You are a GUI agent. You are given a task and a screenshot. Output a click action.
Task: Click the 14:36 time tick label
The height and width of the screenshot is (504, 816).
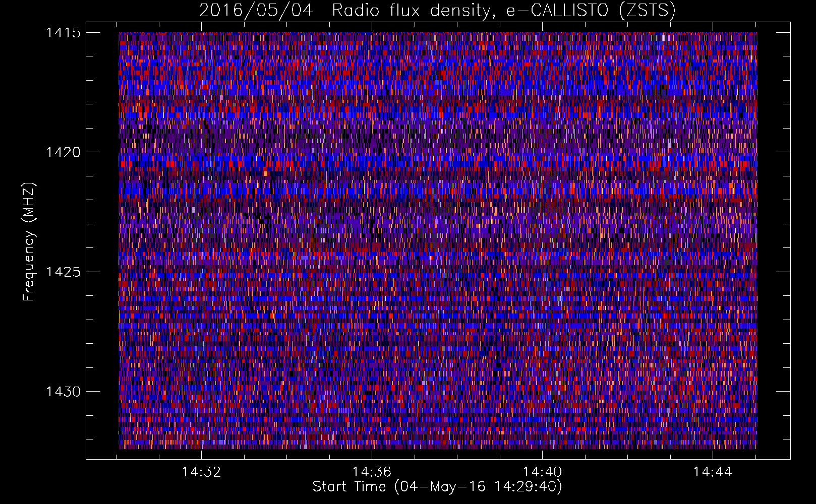coord(372,472)
